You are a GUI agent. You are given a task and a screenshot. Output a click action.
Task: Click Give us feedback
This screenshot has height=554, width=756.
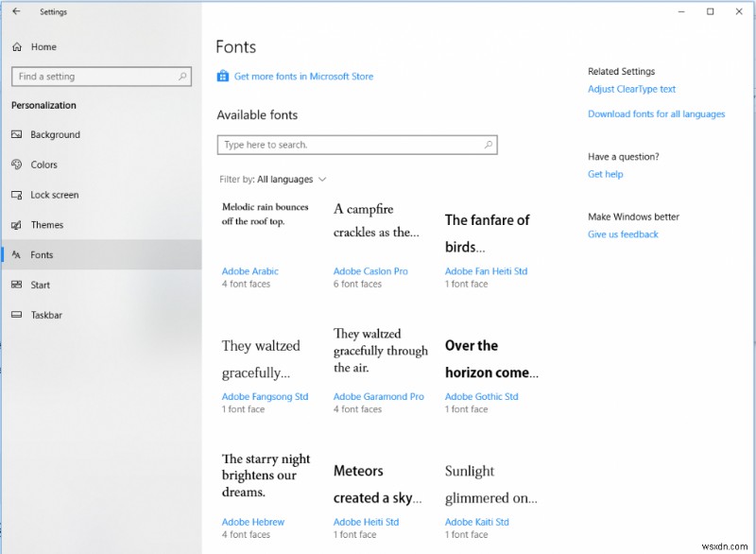coord(622,234)
